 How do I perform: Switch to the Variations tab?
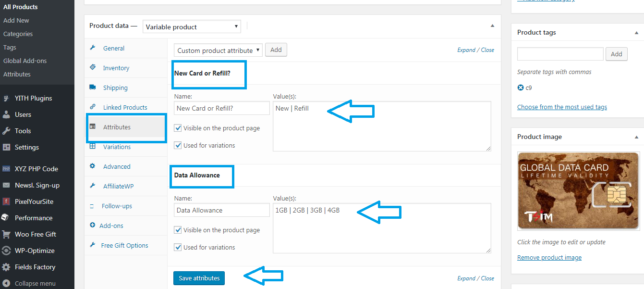point(117,147)
